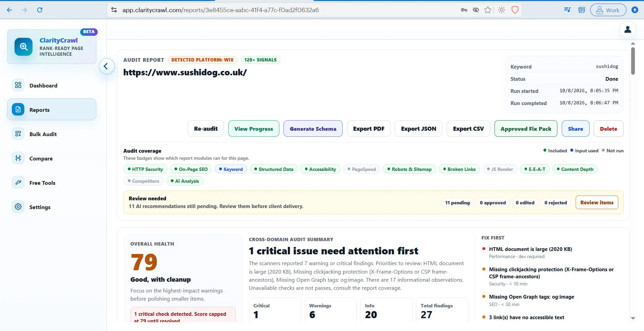
Task: Reload the page with refresh icon
Action: pyautogui.click(x=40, y=10)
